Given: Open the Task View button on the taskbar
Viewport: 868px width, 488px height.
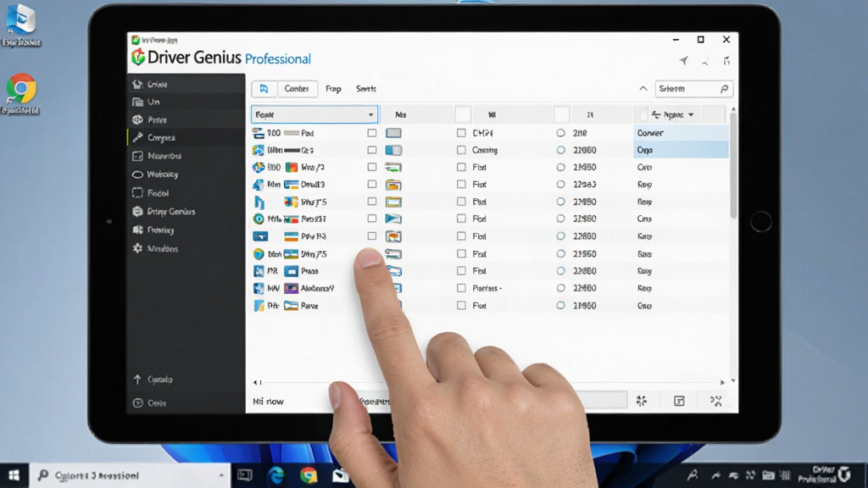Looking at the screenshot, I should [245, 475].
